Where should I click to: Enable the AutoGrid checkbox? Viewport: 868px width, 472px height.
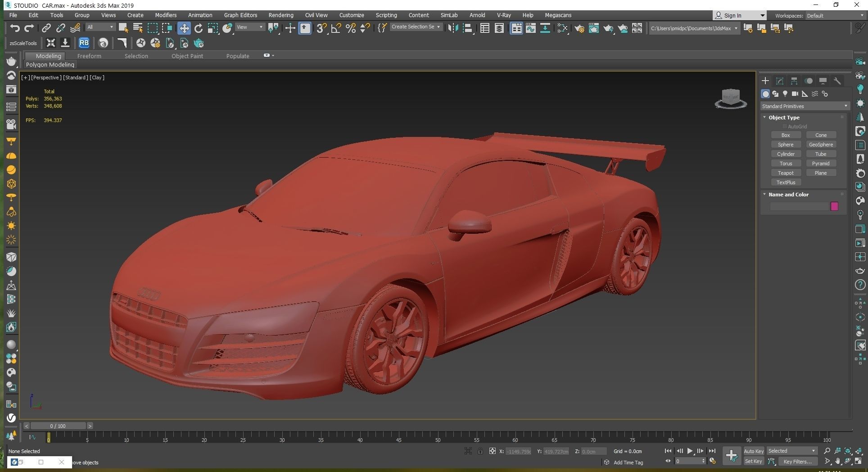[785, 127]
